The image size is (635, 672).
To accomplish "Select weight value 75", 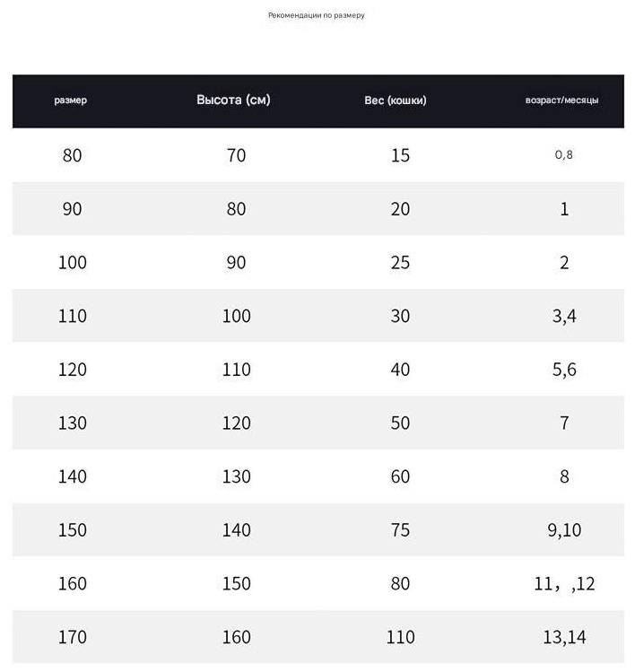I will click(400, 530).
